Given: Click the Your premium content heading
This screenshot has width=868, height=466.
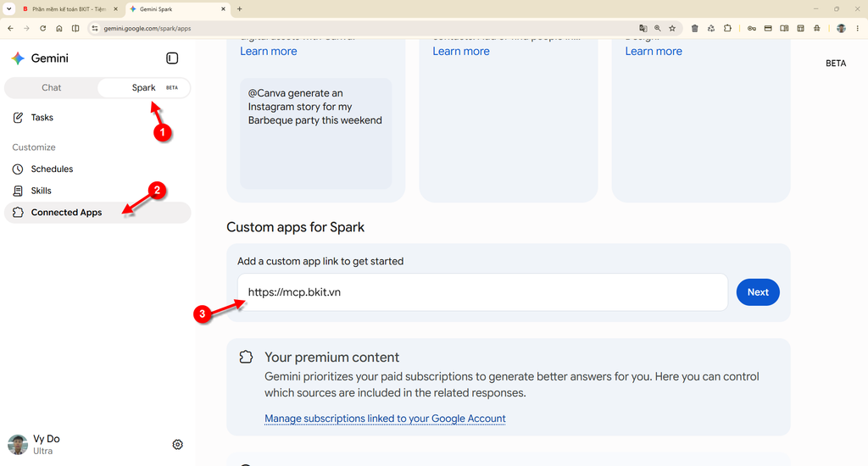Looking at the screenshot, I should tap(331, 357).
